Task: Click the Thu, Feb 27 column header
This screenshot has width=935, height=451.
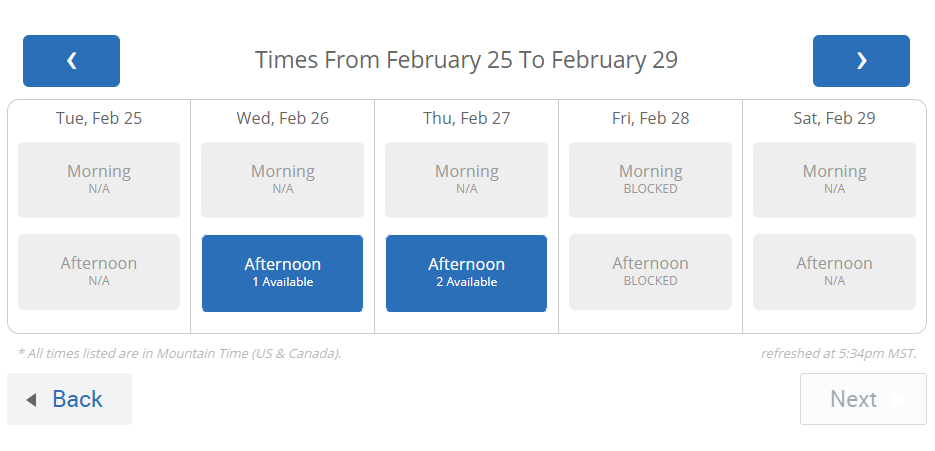Action: coord(467,118)
